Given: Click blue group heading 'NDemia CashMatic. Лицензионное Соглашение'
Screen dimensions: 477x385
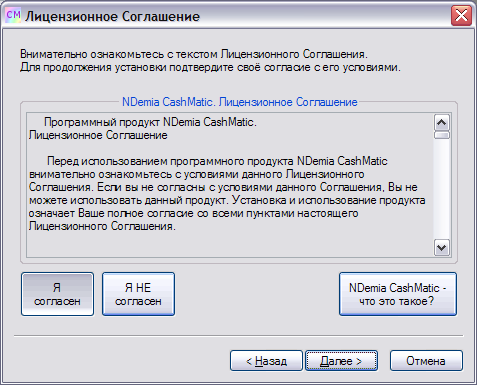Looking at the screenshot, I should coord(240,102).
